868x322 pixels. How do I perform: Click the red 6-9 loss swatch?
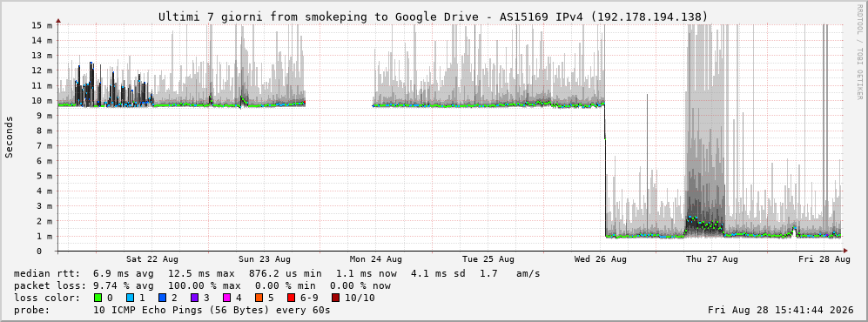291,298
